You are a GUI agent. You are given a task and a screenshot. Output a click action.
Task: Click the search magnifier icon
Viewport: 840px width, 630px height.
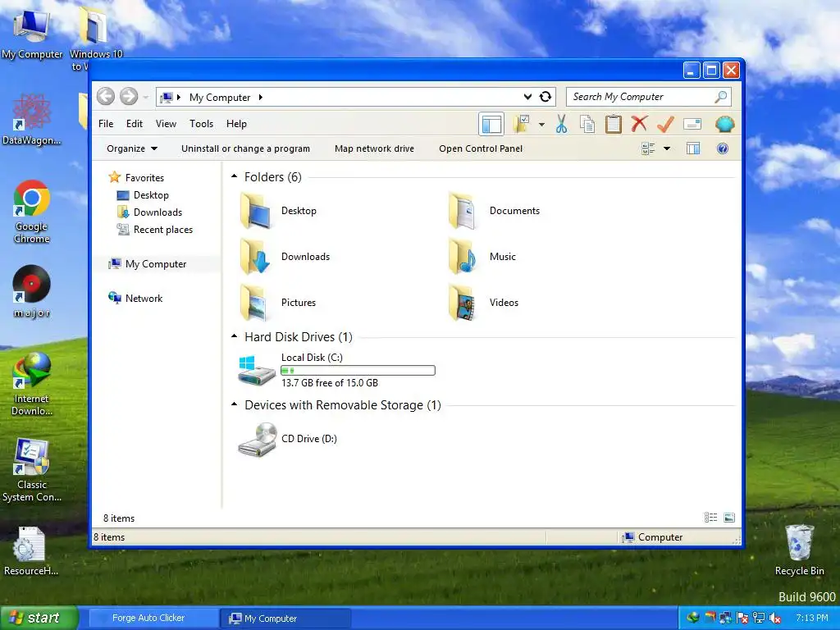pyautogui.click(x=721, y=97)
